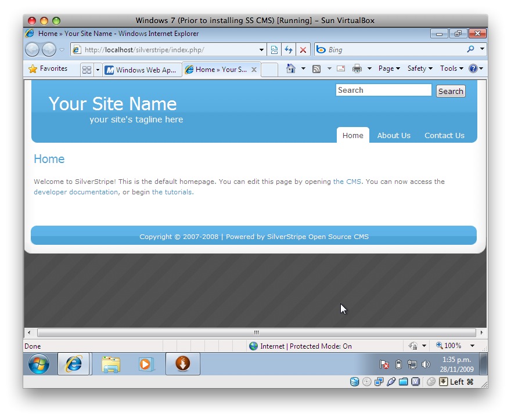Open the Safety dropdown menu
Viewport: 511px width, 420px height.
click(x=420, y=68)
